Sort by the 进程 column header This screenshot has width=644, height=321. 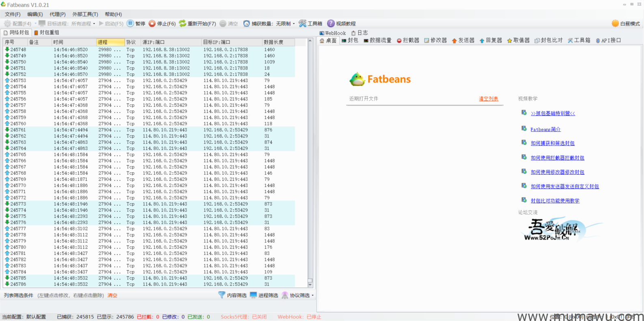pyautogui.click(x=110, y=42)
